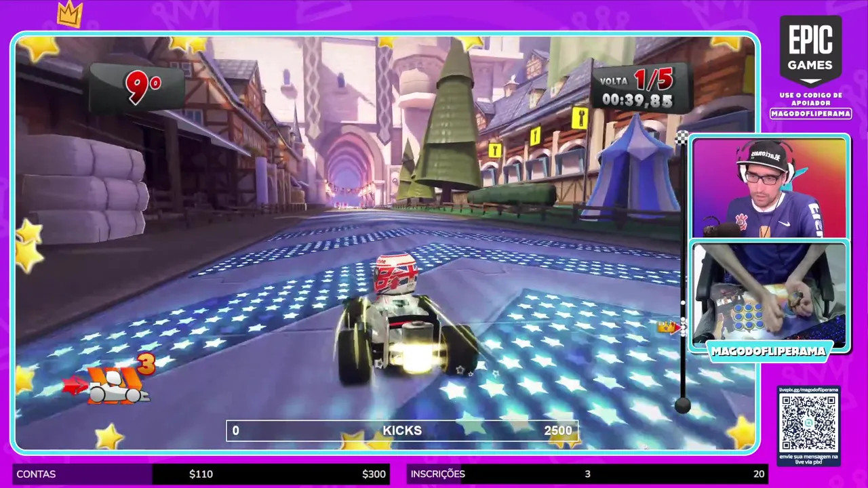Click the INSCRIÇÕES goal progress bar
This screenshot has width=868, height=488.
click(x=587, y=474)
